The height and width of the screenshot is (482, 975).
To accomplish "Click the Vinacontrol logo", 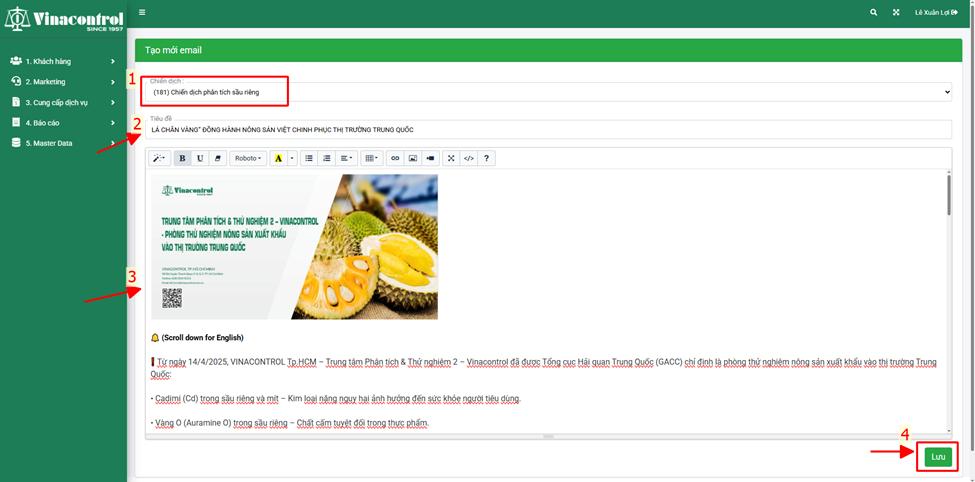I will 63,19.
